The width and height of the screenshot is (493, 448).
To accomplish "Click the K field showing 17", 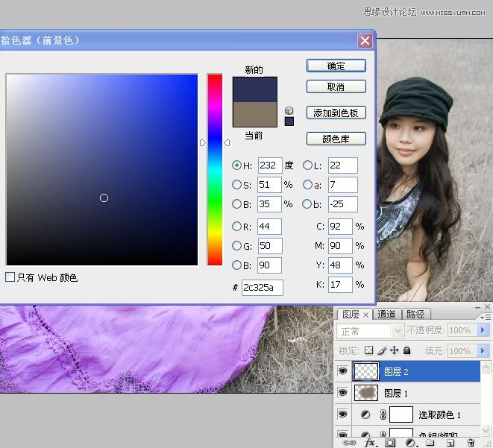I will (340, 285).
